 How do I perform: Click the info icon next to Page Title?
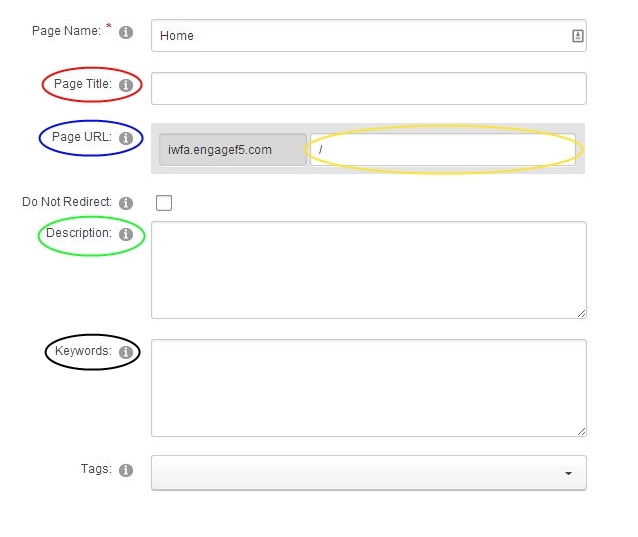point(126,85)
